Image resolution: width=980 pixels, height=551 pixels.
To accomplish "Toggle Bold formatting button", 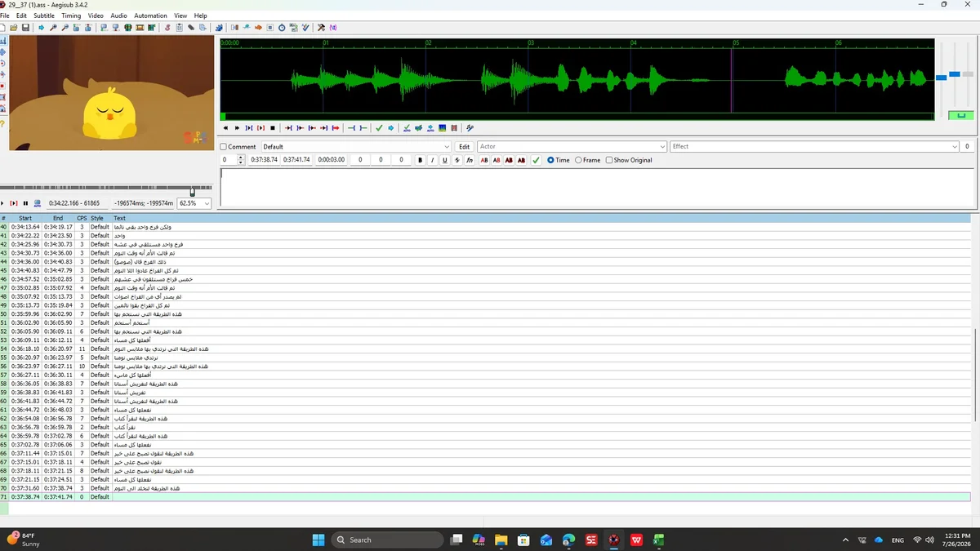I will pos(421,160).
